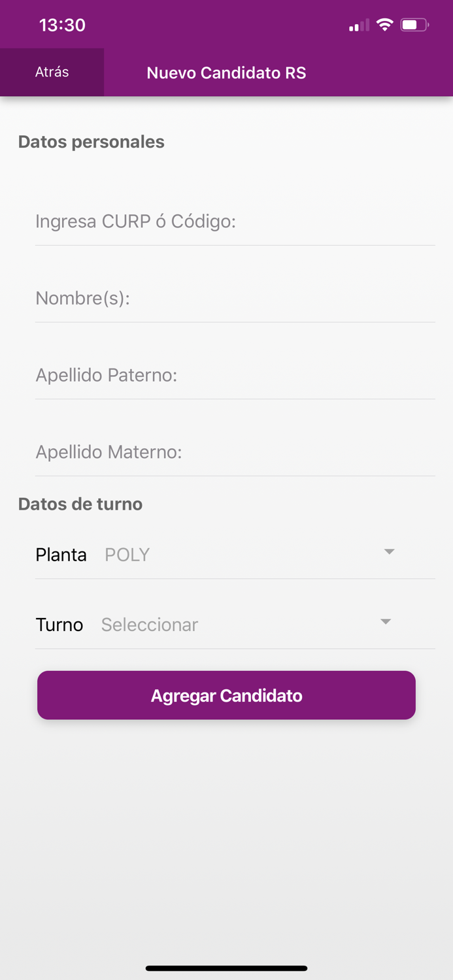Open the Planta dropdown arrow
This screenshot has height=980, width=453.
(389, 552)
